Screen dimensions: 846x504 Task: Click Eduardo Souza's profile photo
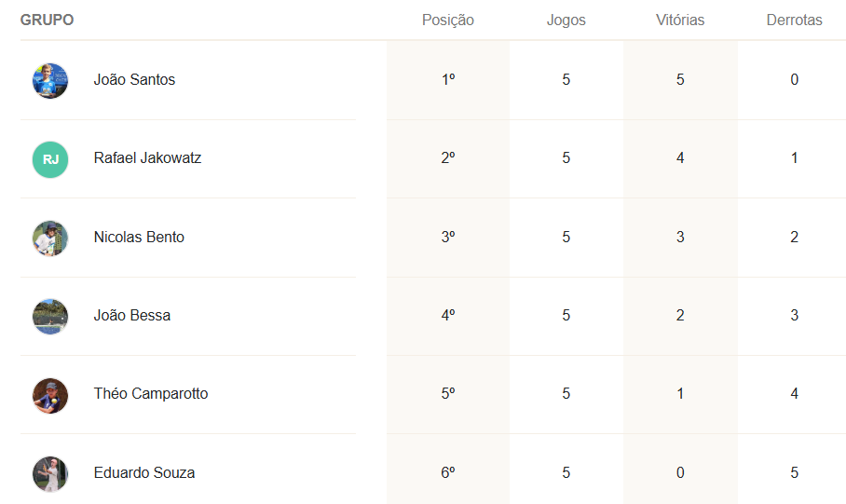pos(50,473)
